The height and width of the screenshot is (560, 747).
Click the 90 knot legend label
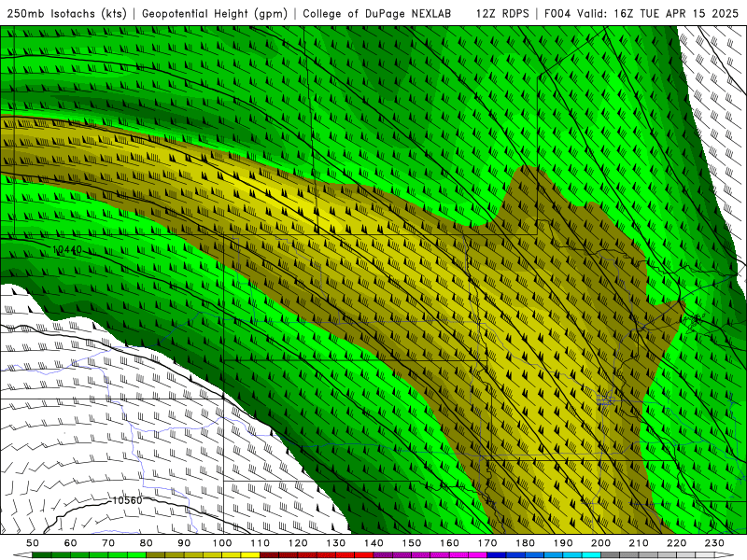click(184, 543)
